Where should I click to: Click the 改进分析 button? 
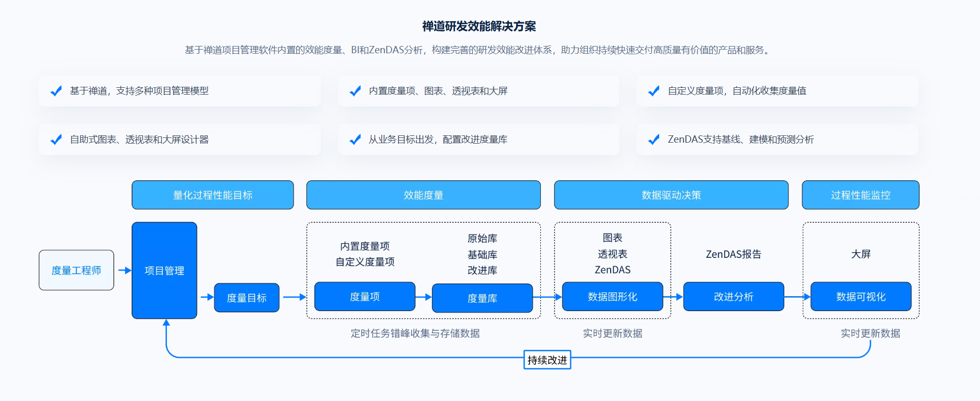(734, 297)
